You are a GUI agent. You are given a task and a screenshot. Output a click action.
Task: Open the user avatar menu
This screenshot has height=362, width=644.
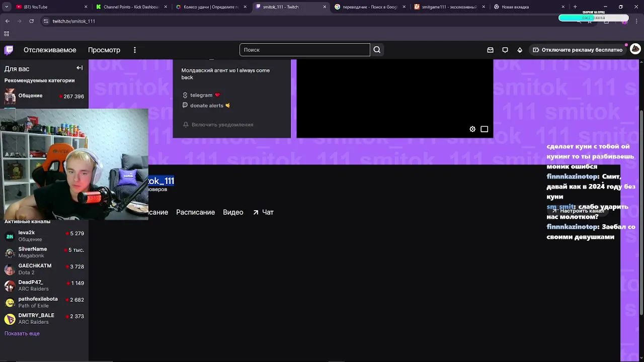[635, 49]
